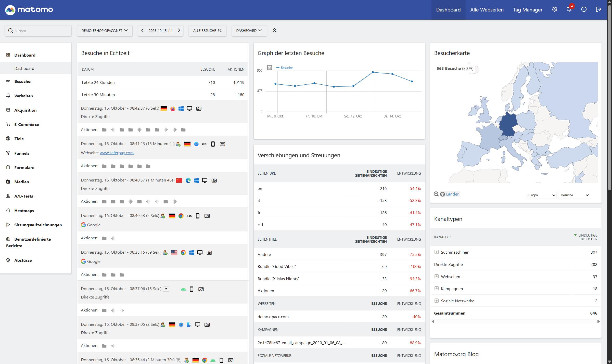This screenshot has width=612, height=364.
Task: Open the Europa region dropdown
Action: [x=541, y=195]
